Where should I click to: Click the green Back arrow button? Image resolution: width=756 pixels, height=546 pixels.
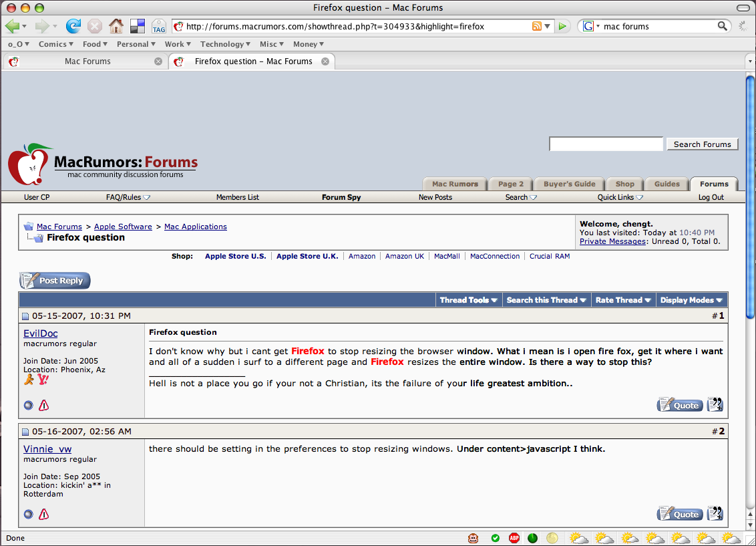click(x=12, y=26)
